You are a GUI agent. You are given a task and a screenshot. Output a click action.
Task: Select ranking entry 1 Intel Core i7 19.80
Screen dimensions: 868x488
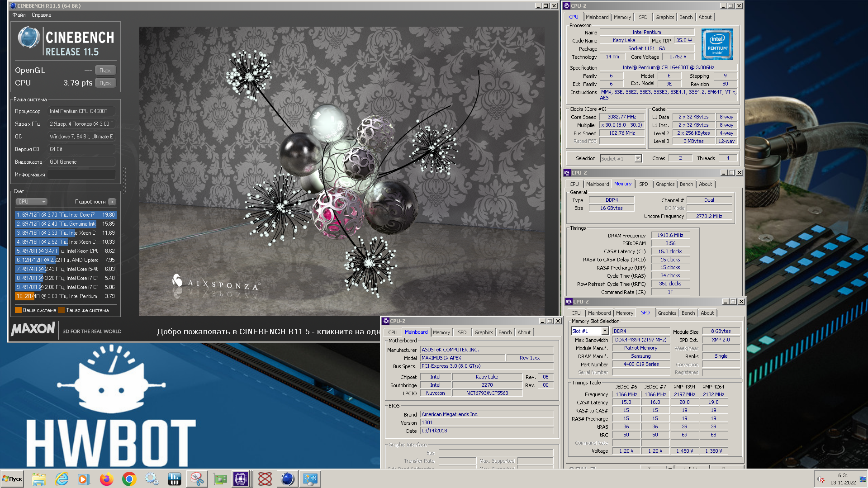pyautogui.click(x=66, y=215)
